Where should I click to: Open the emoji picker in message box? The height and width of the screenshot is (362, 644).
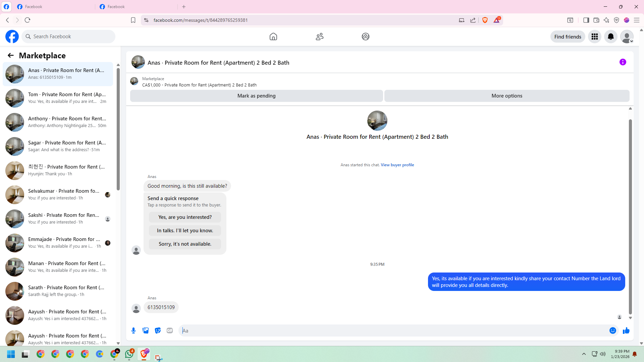click(612, 330)
